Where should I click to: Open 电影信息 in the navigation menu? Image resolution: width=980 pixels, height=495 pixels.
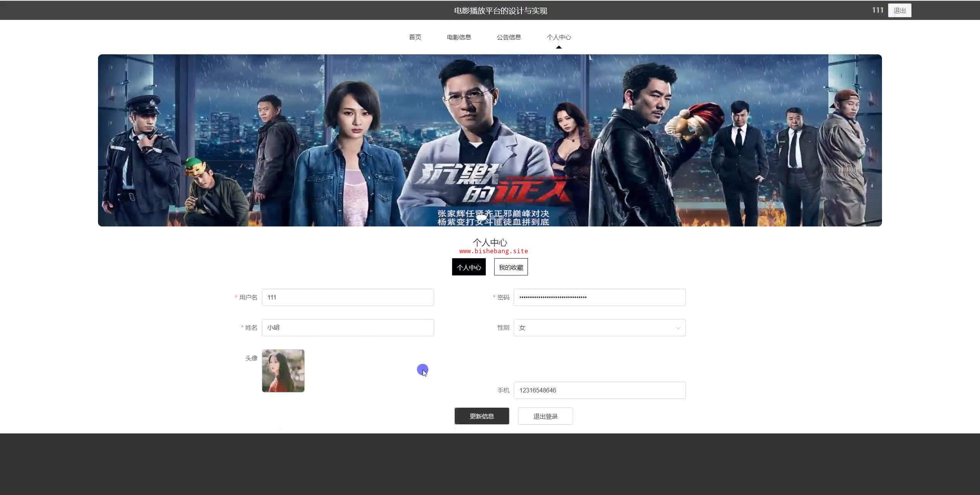tap(459, 37)
